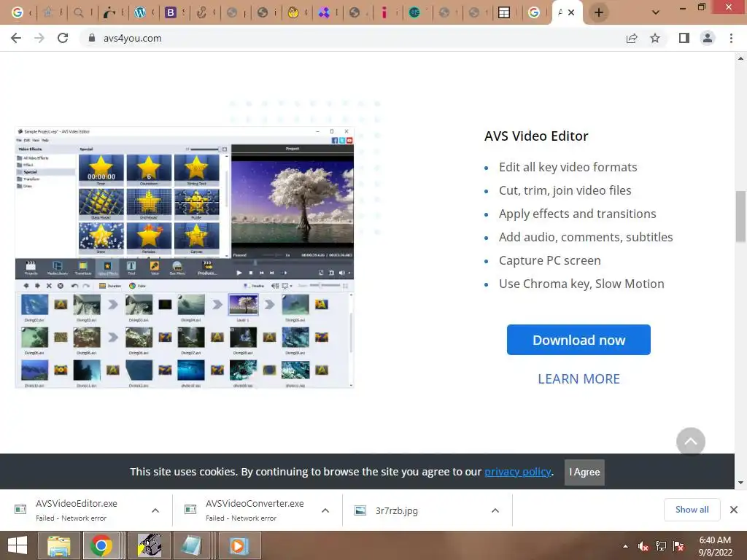The width and height of the screenshot is (747, 560).
Task: Click the AVS Video Editor screenshot image
Action: (185, 257)
